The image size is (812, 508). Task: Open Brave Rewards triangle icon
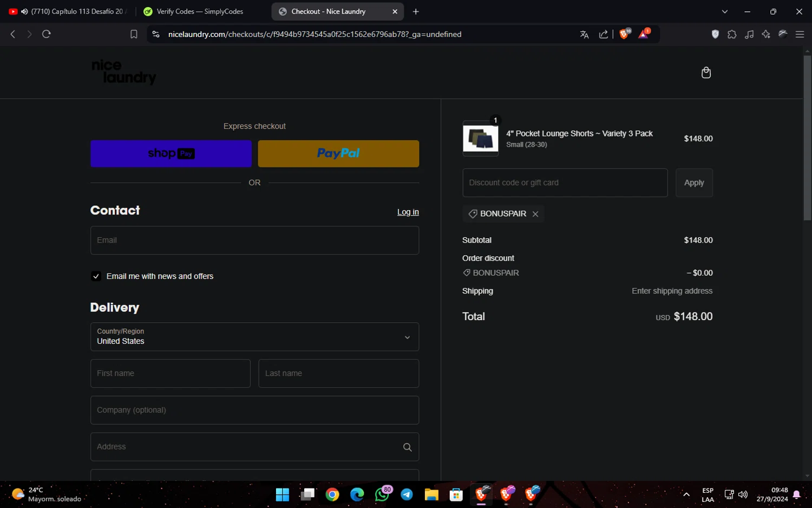pos(644,34)
